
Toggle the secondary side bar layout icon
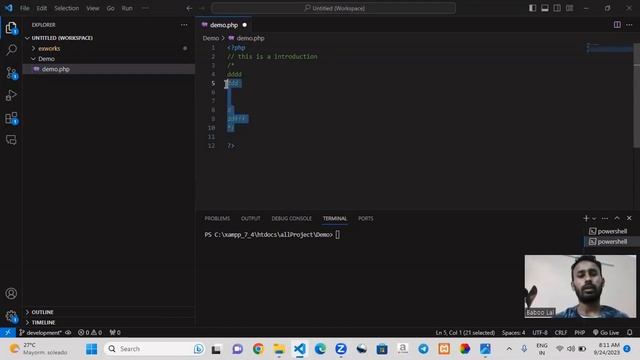(x=557, y=8)
